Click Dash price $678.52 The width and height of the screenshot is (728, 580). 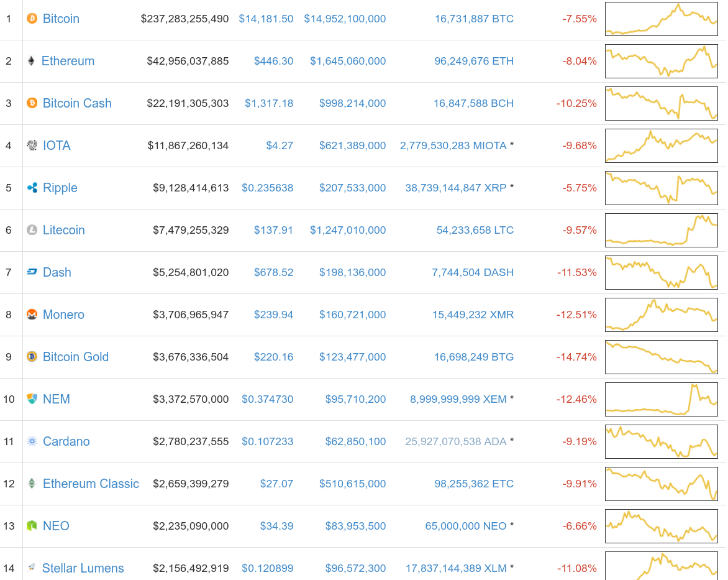273,273
